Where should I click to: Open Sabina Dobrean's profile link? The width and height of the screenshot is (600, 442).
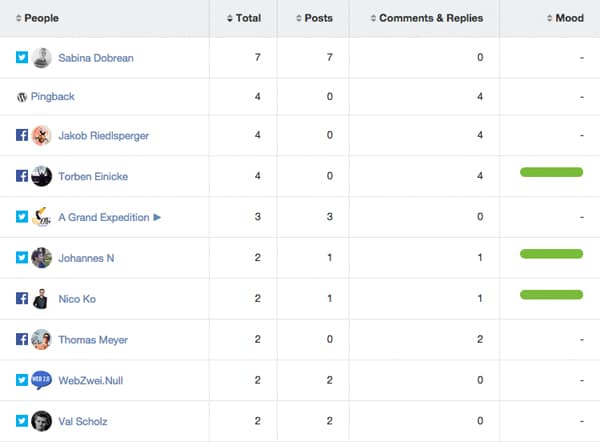tap(96, 58)
